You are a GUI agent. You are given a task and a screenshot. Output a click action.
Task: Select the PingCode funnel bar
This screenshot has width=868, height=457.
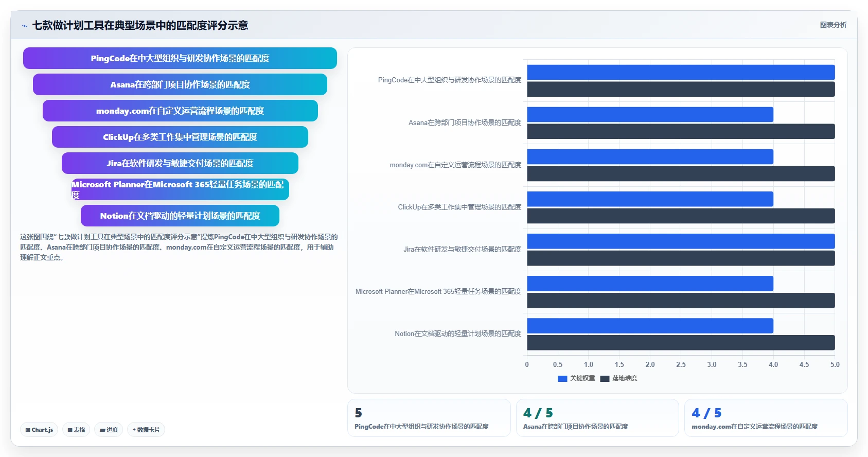pos(180,58)
